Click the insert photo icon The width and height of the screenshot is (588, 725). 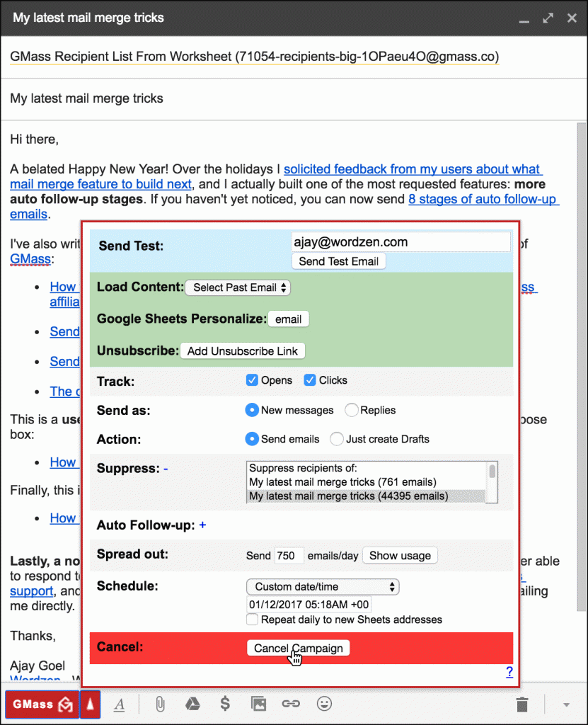click(x=258, y=704)
